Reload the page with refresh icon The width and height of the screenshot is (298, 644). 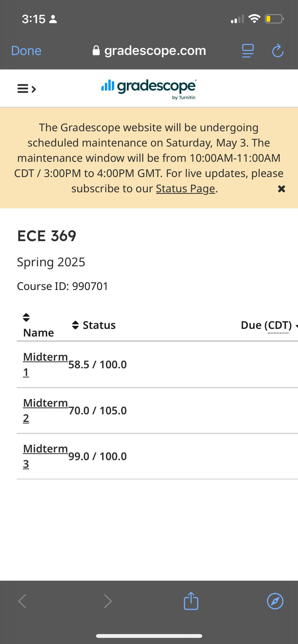pyautogui.click(x=278, y=51)
